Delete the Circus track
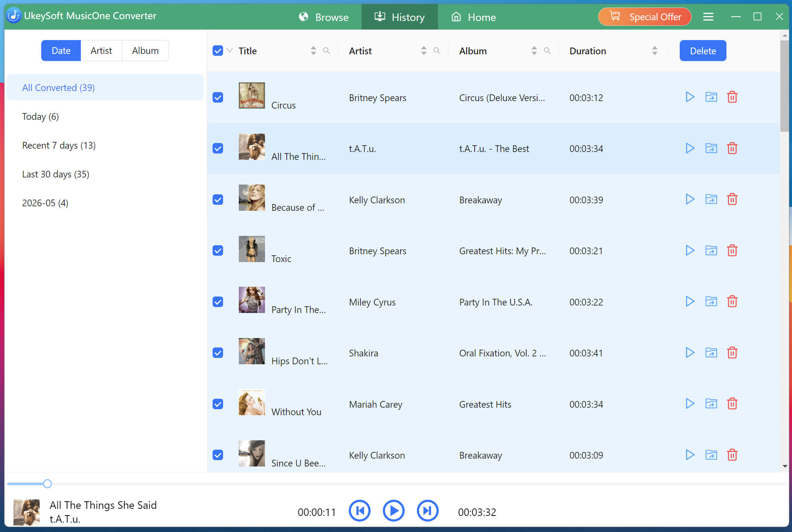Viewport: 792px width, 532px height. [x=732, y=97]
